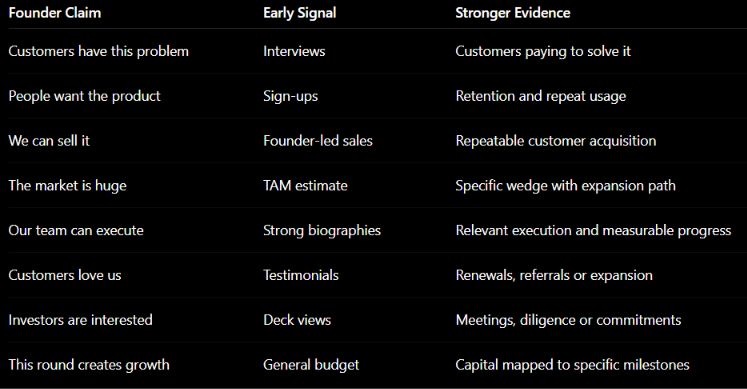This screenshot has width=747, height=389.
Task: Select 'The market is huge' cell
Action: (68, 186)
